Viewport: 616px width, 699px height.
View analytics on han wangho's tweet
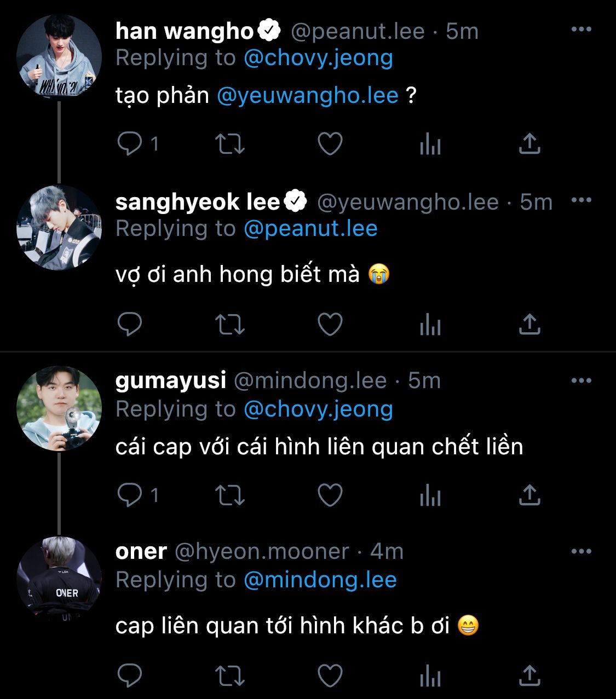[x=430, y=145]
